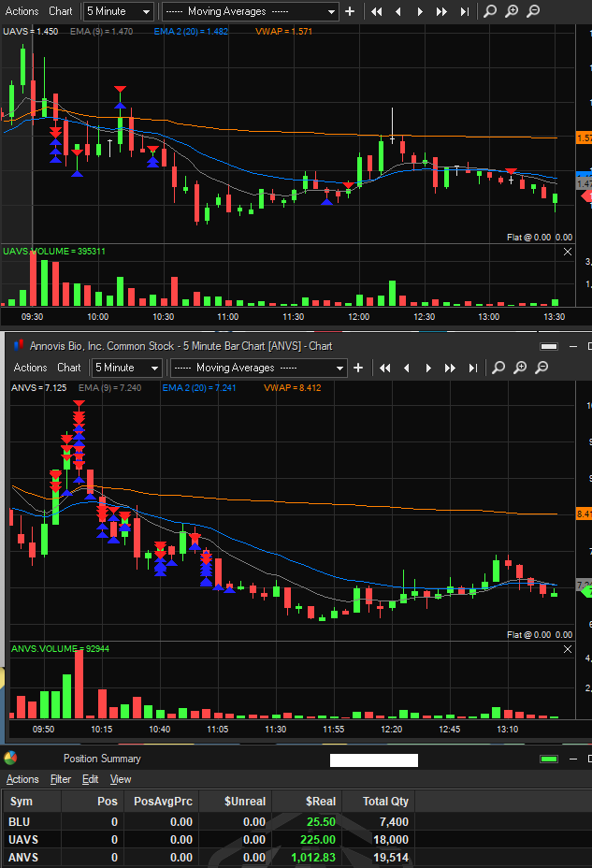The height and width of the screenshot is (868, 592).
Task: Click BLU realized profit 25.50
Action: (x=321, y=822)
